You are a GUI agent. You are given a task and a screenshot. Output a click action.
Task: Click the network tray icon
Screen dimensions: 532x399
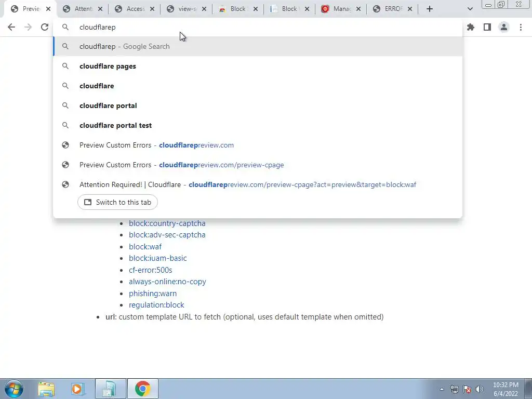coord(454,389)
